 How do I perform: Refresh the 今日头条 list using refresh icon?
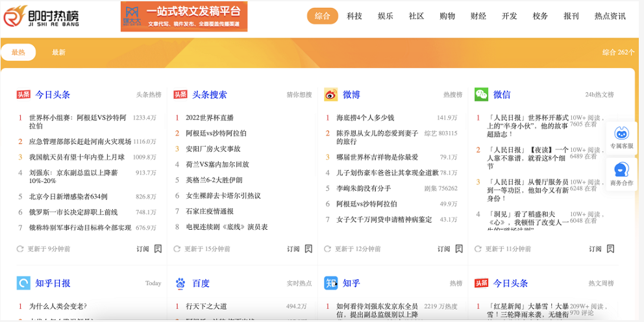pyautogui.click(x=20, y=249)
